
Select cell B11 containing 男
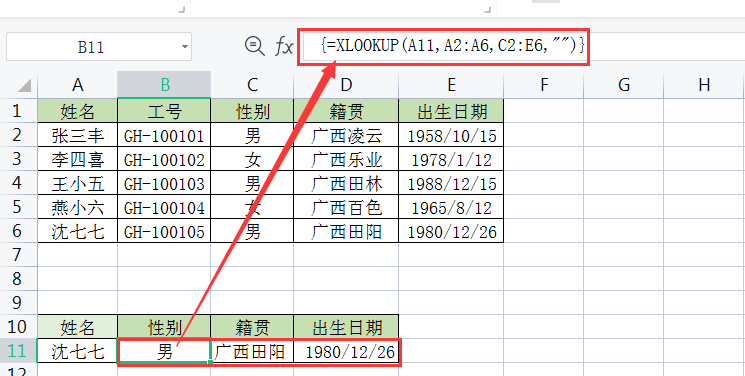coord(164,351)
